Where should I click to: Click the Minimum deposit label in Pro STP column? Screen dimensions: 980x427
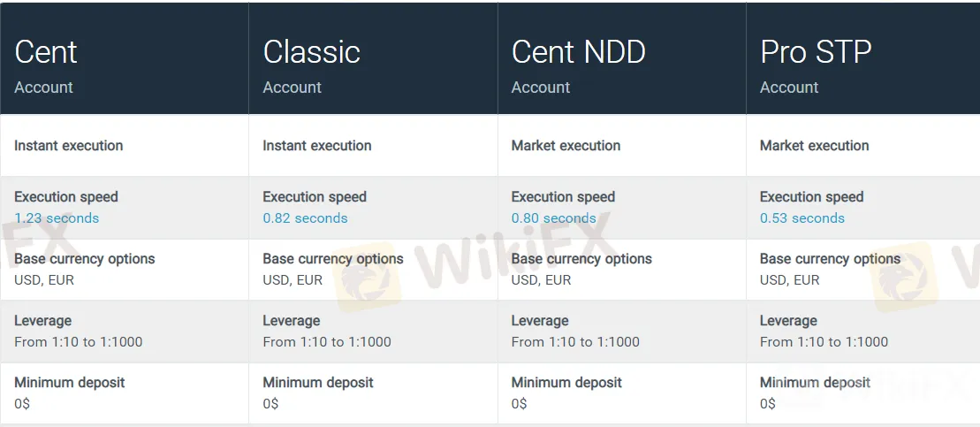(x=815, y=382)
